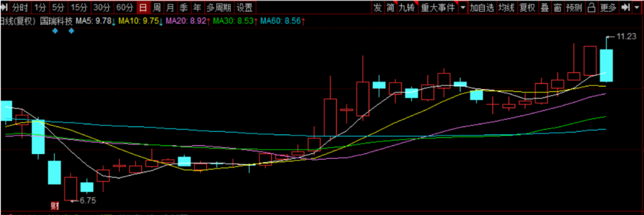Click the right-end arrow icon beside 更多
Screen dimensions: 644x215
[x=626, y=7]
